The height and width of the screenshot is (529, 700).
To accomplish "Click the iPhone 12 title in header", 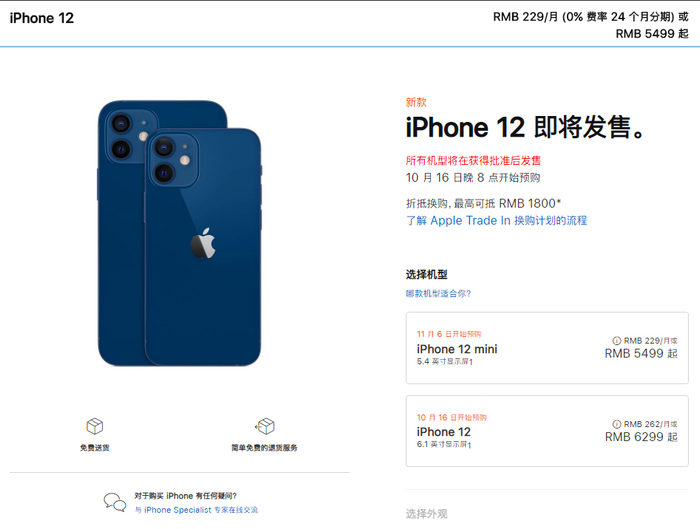I will tap(42, 18).
